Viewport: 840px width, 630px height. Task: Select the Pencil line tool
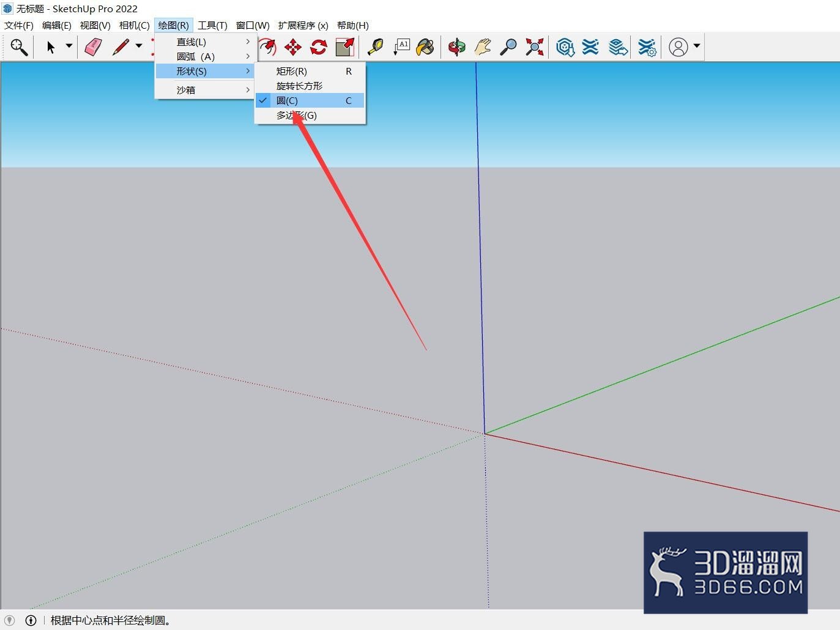121,47
